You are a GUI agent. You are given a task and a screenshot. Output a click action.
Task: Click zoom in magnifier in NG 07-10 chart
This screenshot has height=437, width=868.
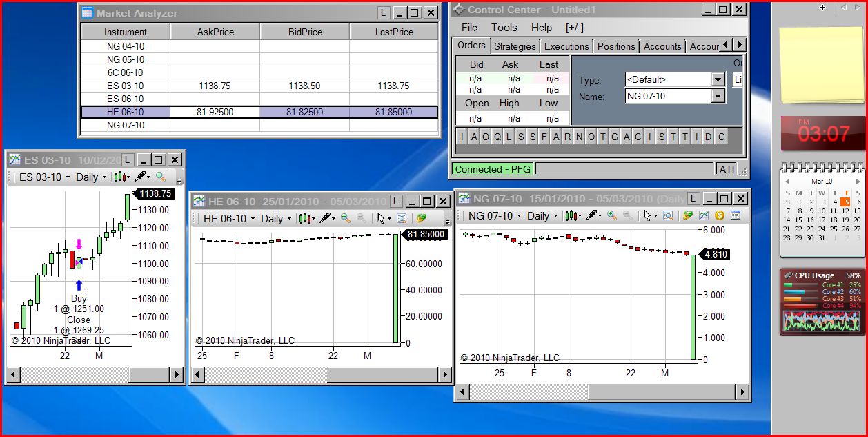[x=611, y=215]
